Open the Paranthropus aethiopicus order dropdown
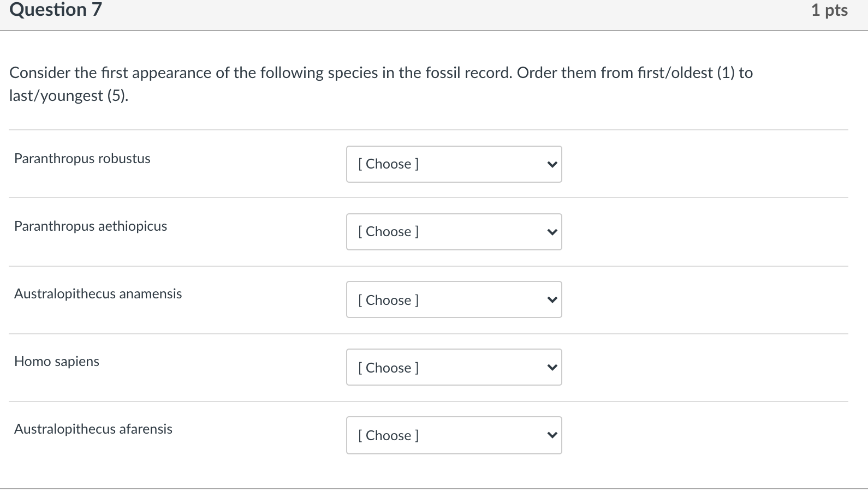 453,232
